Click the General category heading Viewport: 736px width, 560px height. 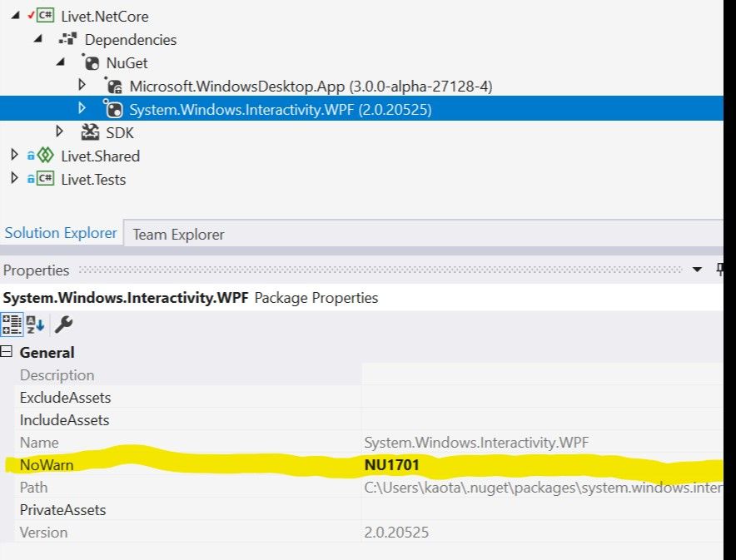coord(47,353)
